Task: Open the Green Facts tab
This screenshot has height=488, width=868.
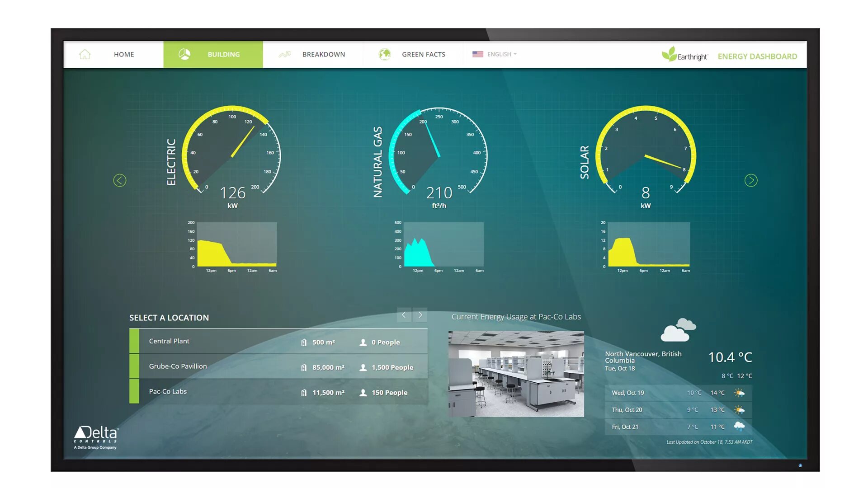Action: pyautogui.click(x=423, y=54)
